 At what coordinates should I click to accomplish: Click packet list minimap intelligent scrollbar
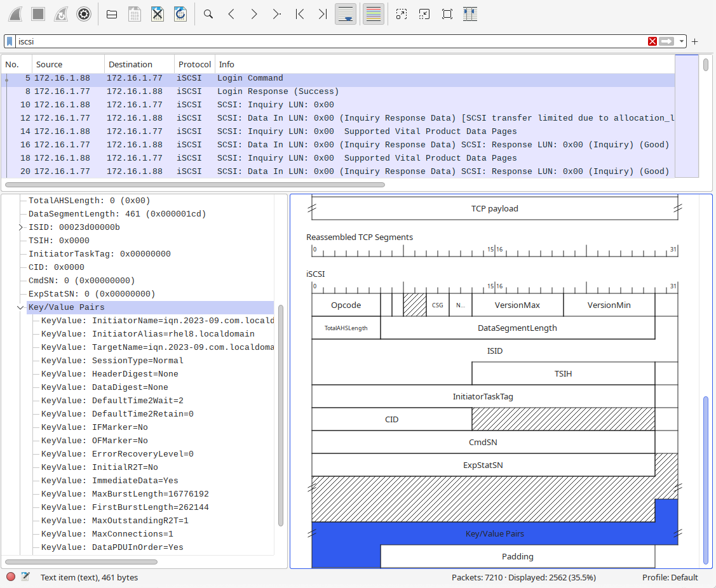tap(687, 116)
